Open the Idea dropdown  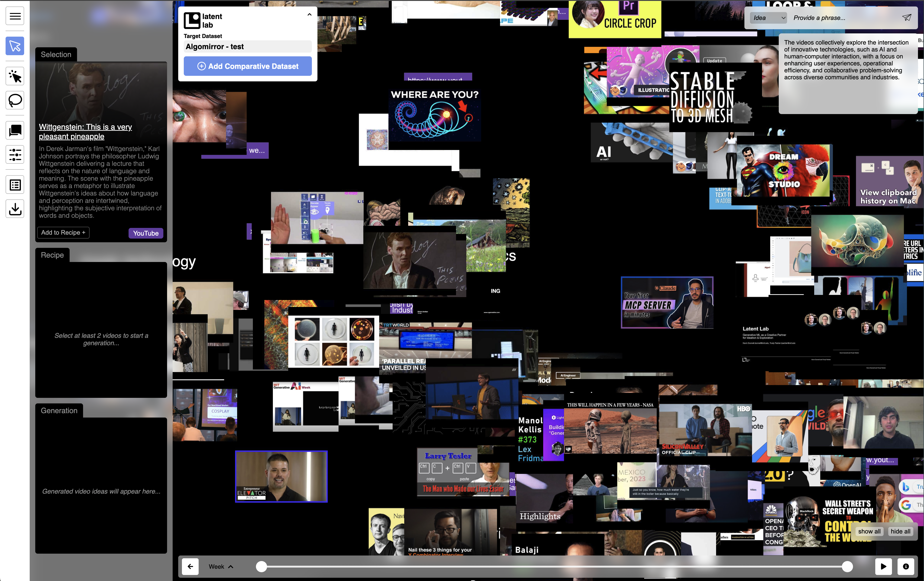click(768, 17)
